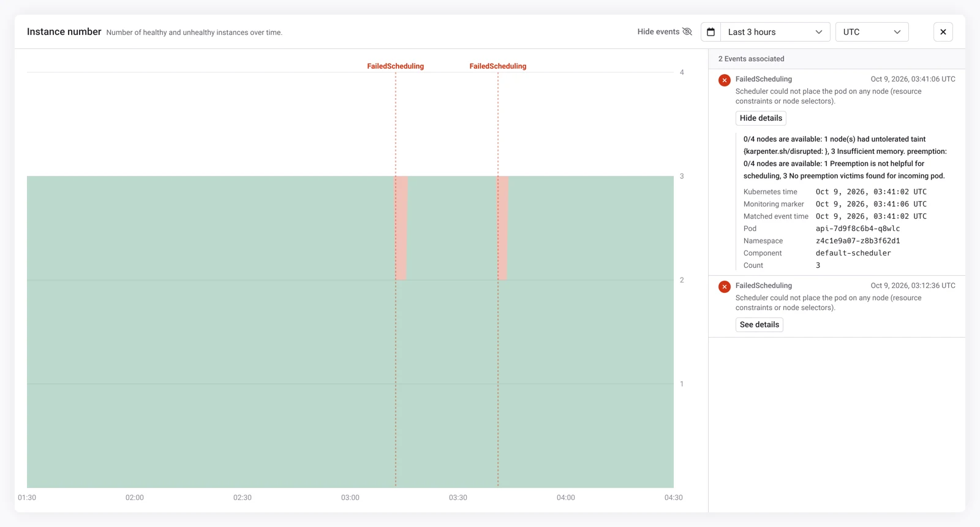This screenshot has height=527, width=980.
Task: Select the FailedScheduling chart marker label near 03:12
Action: pyautogui.click(x=396, y=66)
